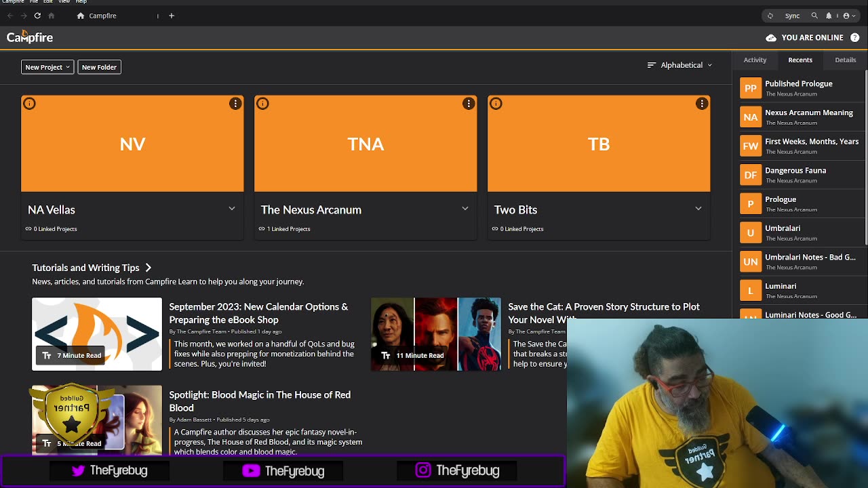The width and height of the screenshot is (868, 488).
Task: Click the forward navigation arrow
Action: 24,16
